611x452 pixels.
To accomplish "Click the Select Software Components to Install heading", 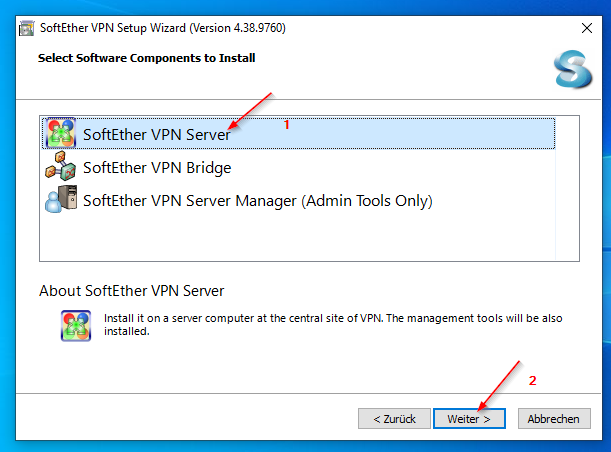I will tap(147, 58).
